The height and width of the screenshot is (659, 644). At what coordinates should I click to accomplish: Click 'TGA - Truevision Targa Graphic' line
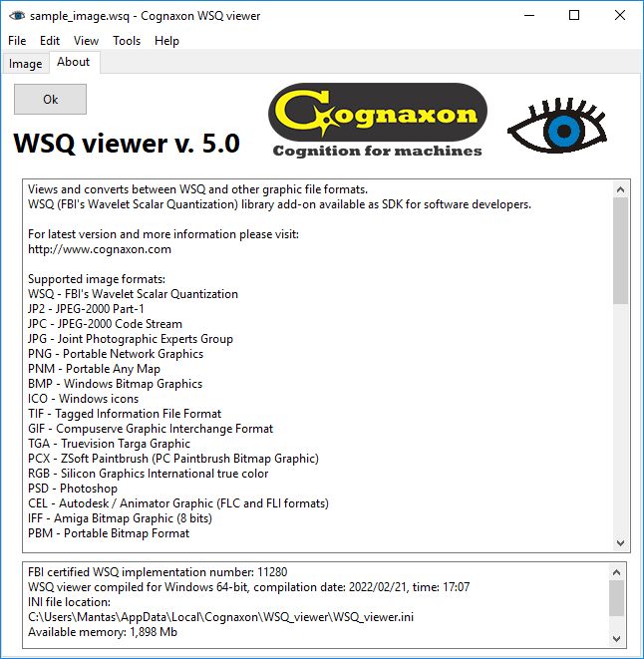click(110, 444)
